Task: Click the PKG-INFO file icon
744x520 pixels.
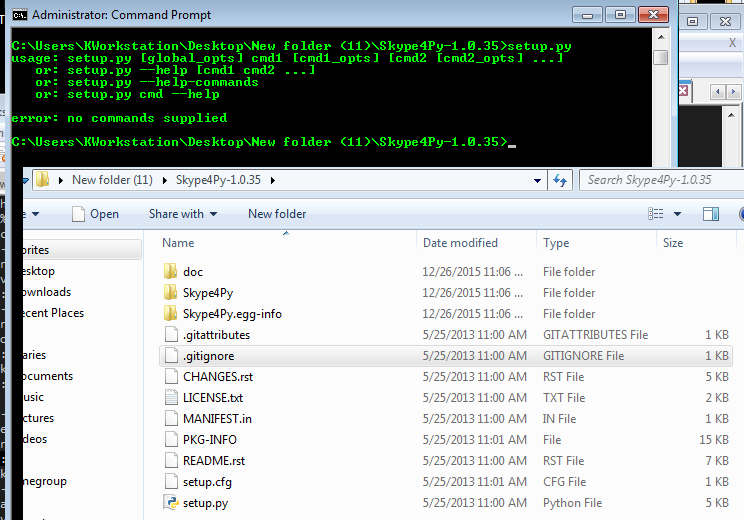Action: click(171, 439)
